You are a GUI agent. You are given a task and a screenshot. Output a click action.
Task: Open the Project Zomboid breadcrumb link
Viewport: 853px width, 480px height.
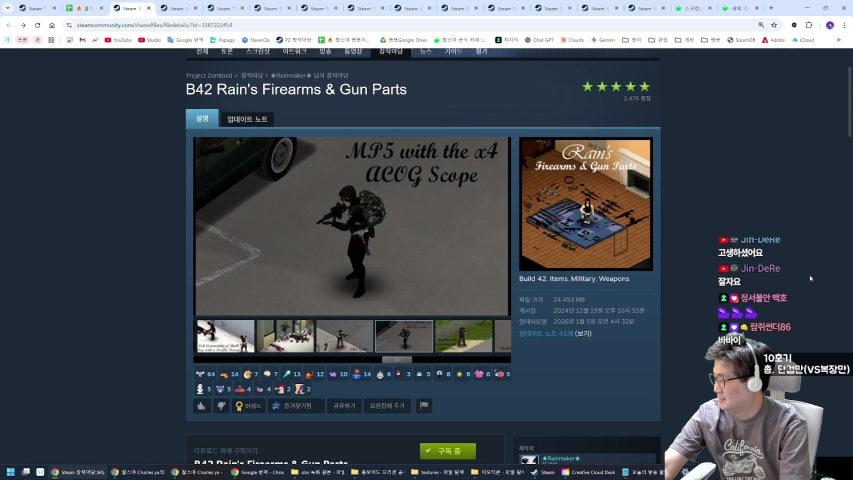click(209, 76)
